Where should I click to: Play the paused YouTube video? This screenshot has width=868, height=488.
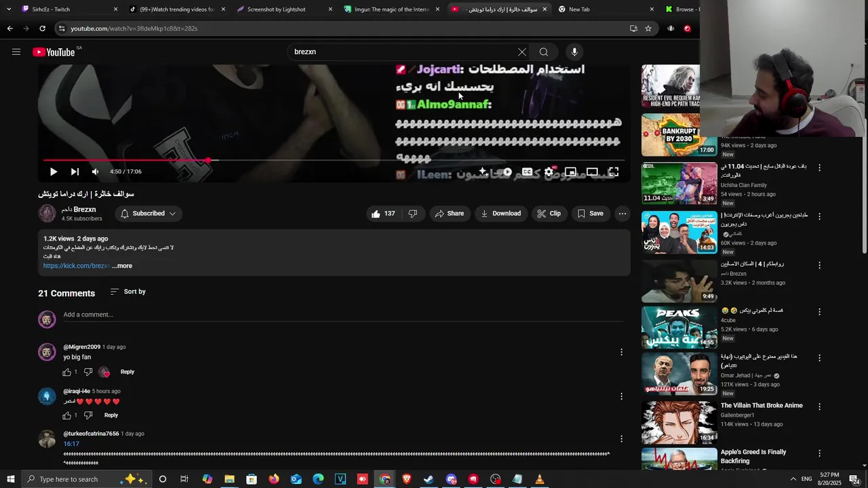click(x=54, y=171)
